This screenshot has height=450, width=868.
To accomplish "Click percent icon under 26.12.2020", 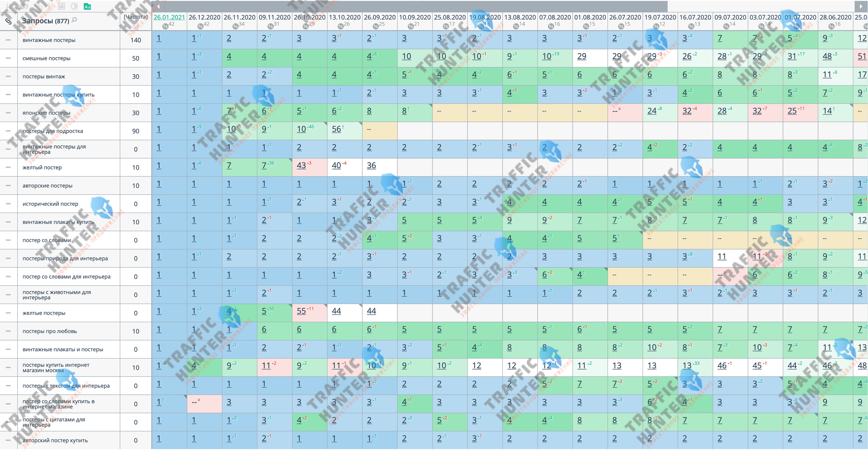I will point(200,26).
